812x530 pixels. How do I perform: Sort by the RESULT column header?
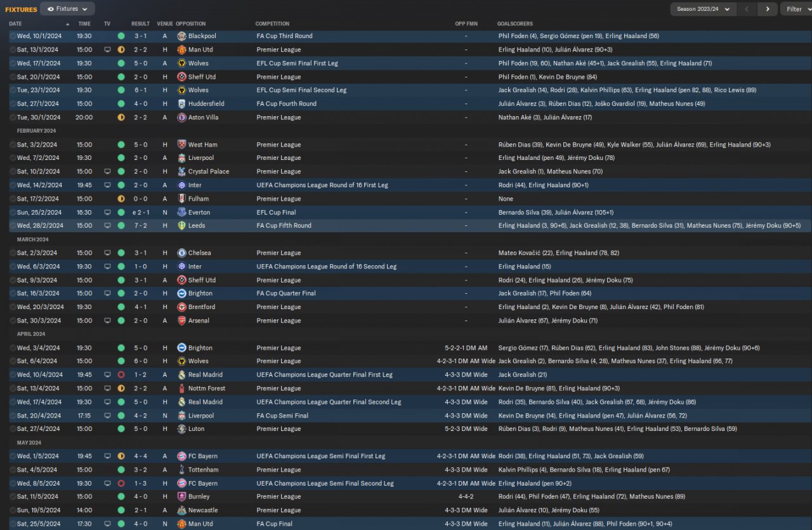[140, 24]
